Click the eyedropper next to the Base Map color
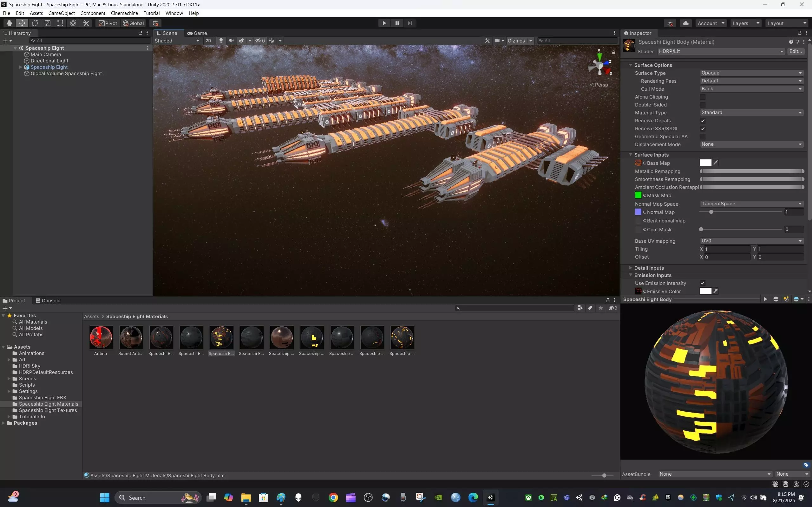 pos(716,163)
